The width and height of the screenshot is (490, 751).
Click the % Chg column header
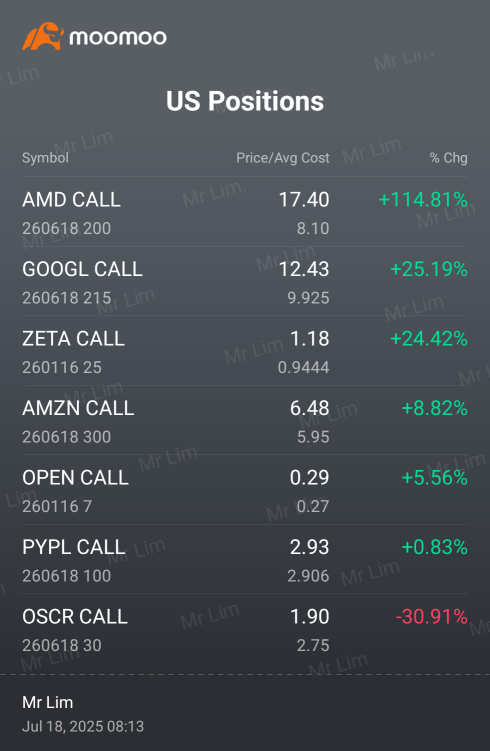pos(448,158)
